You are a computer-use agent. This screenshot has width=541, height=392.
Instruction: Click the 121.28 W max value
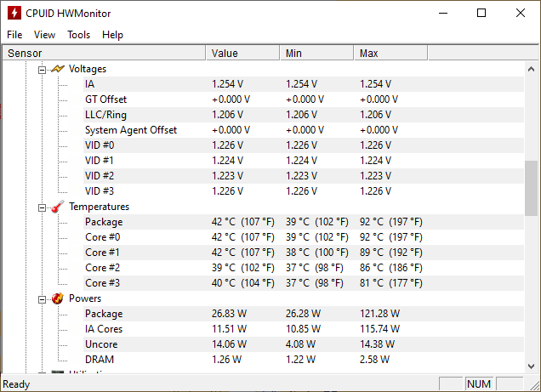[379, 314]
